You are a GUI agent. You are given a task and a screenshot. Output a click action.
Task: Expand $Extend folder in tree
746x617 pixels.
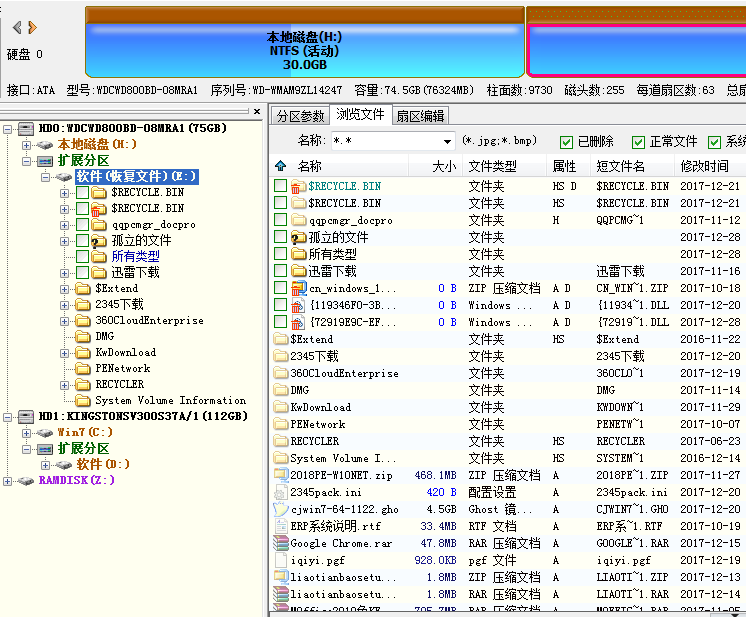pyautogui.click(x=64, y=289)
